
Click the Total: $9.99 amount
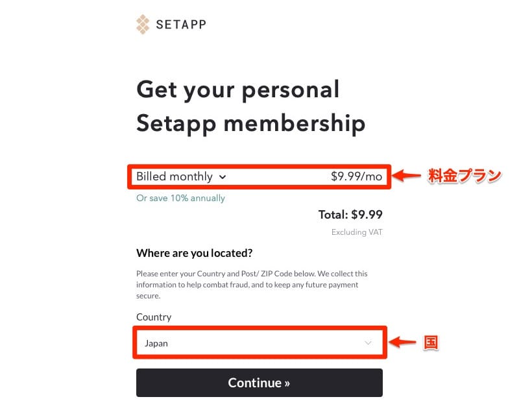350,215
